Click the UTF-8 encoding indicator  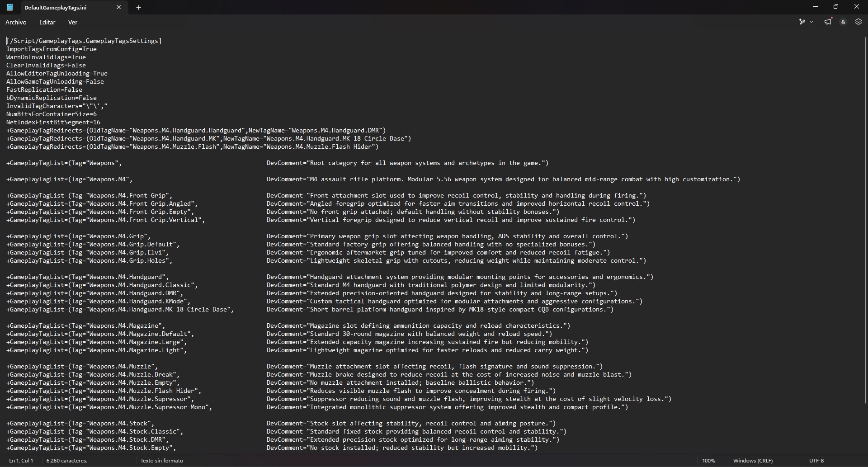tap(816, 461)
